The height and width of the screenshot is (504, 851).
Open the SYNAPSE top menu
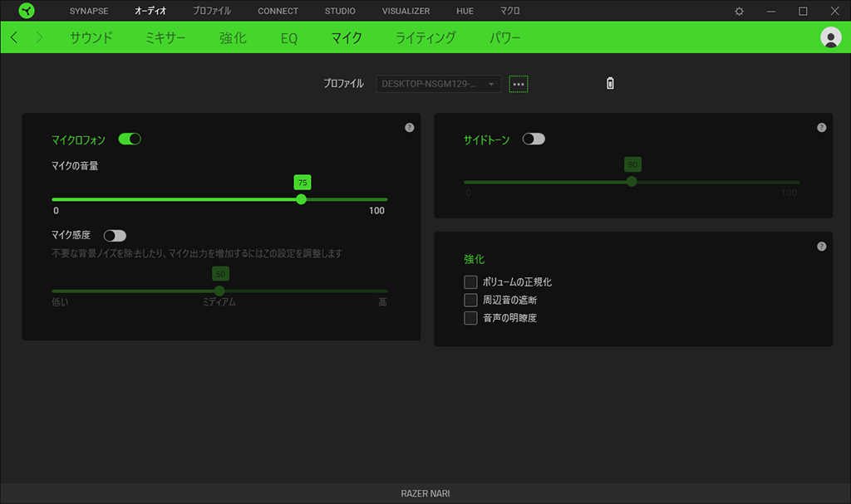[89, 11]
